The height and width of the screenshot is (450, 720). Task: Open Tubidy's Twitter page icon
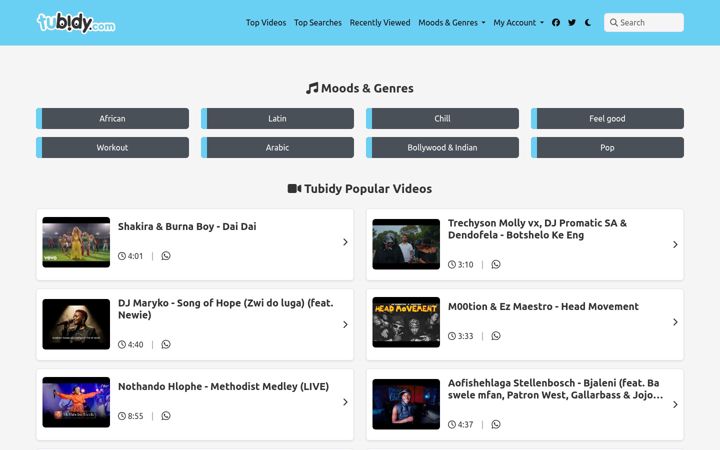pyautogui.click(x=572, y=22)
